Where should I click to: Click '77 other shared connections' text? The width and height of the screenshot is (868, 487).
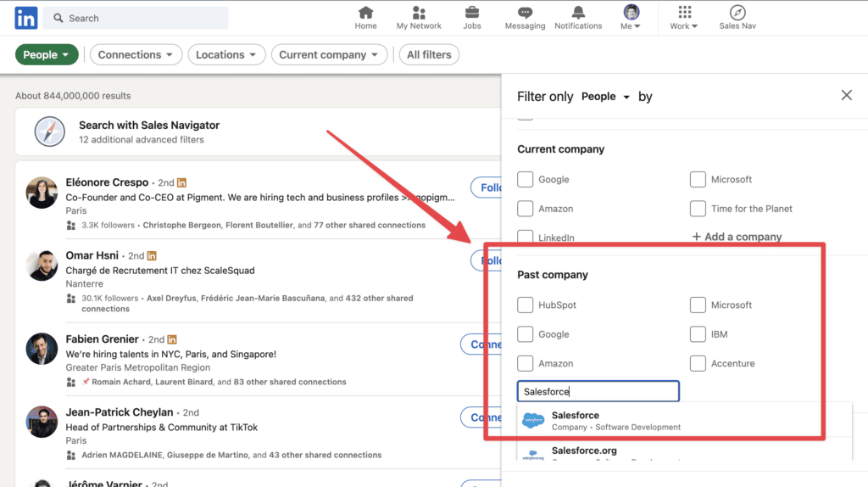370,225
